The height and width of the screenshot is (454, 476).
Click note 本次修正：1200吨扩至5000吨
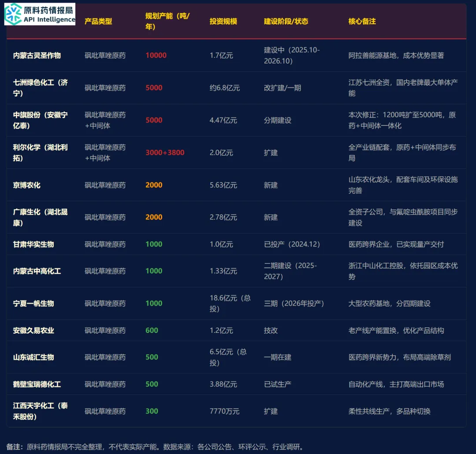(395, 115)
